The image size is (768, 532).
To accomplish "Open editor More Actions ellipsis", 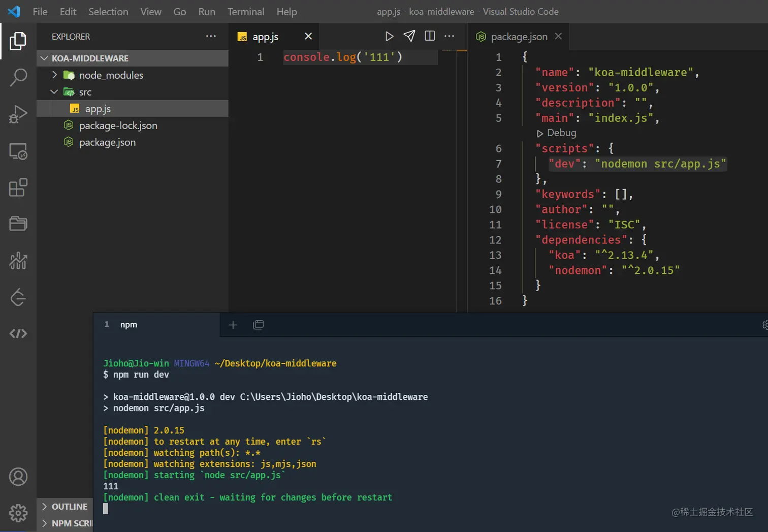I will pos(450,36).
